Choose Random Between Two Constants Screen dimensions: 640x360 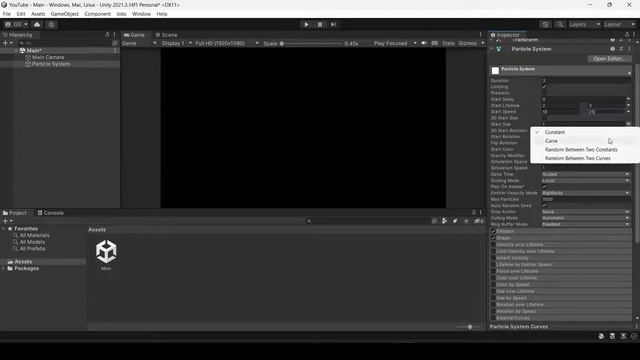[581, 149]
